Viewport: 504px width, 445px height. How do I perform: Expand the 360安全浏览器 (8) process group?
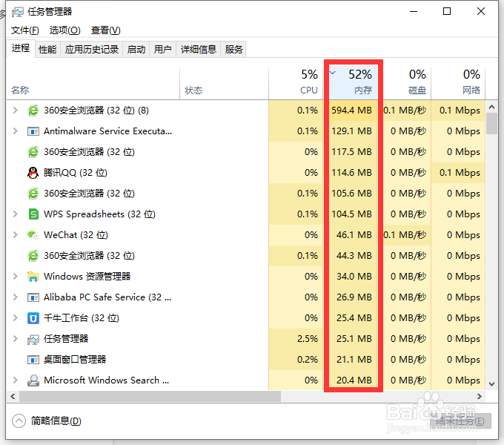pyautogui.click(x=15, y=111)
